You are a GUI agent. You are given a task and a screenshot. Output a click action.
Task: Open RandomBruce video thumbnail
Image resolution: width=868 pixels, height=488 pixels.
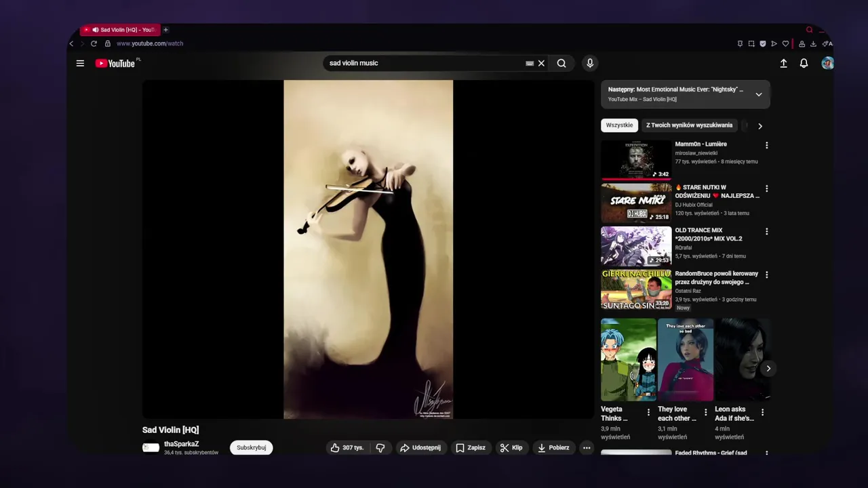click(x=636, y=289)
